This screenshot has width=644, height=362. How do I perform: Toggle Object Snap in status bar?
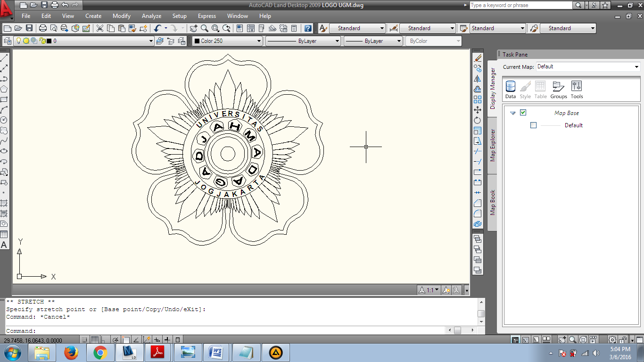tap(126, 339)
